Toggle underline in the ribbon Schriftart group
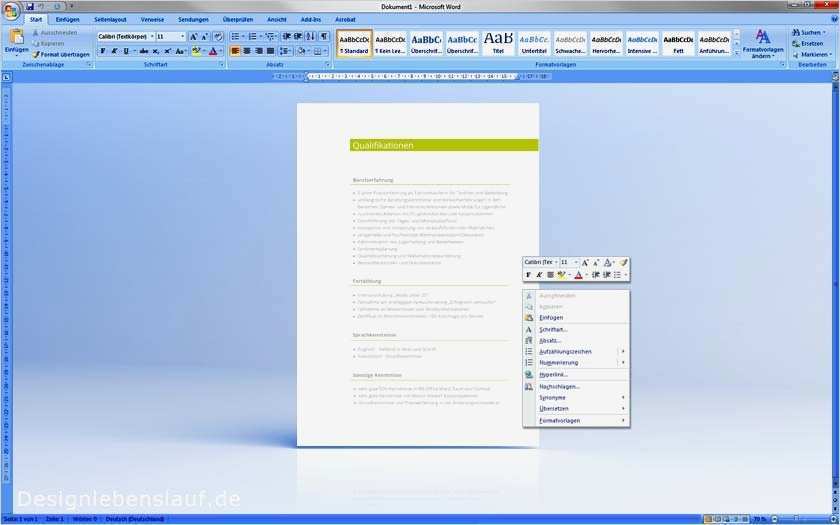The width and height of the screenshot is (840, 525). click(126, 51)
